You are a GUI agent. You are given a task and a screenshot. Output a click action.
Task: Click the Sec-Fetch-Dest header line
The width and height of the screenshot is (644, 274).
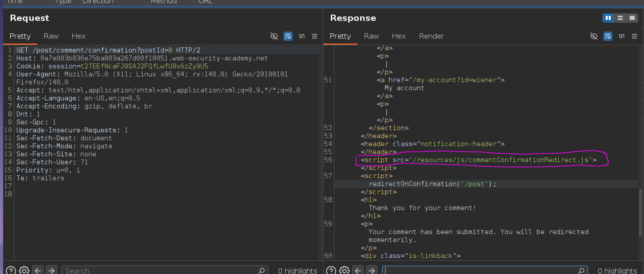tap(64, 138)
